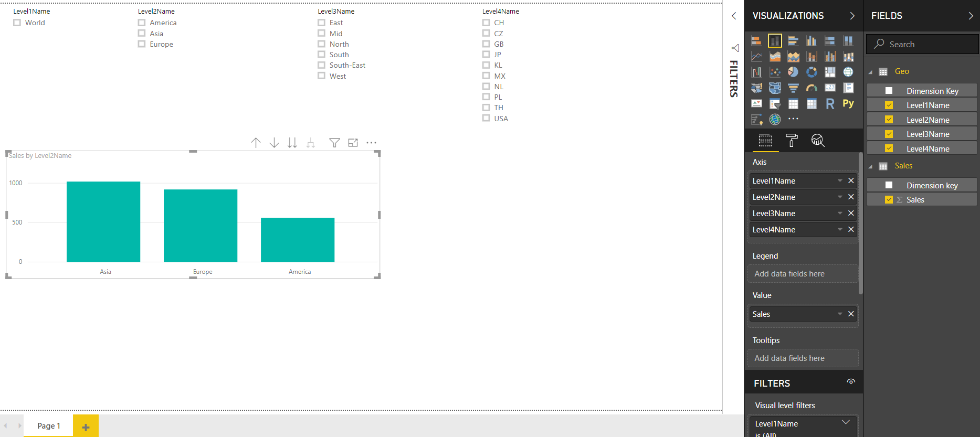Select the key influencers visual
Viewport: 980px width, 437px height.
click(756, 120)
